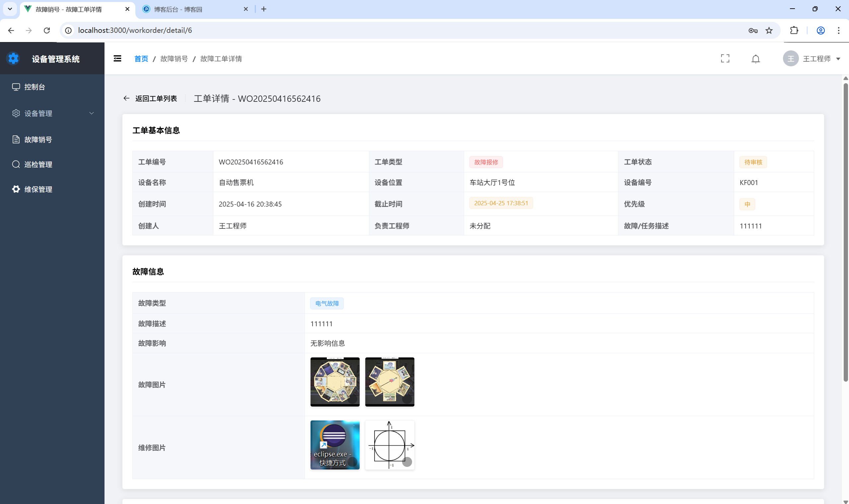Viewport: 849px width, 504px height.
Task: Bookmark this page with the star icon
Action: (x=769, y=31)
